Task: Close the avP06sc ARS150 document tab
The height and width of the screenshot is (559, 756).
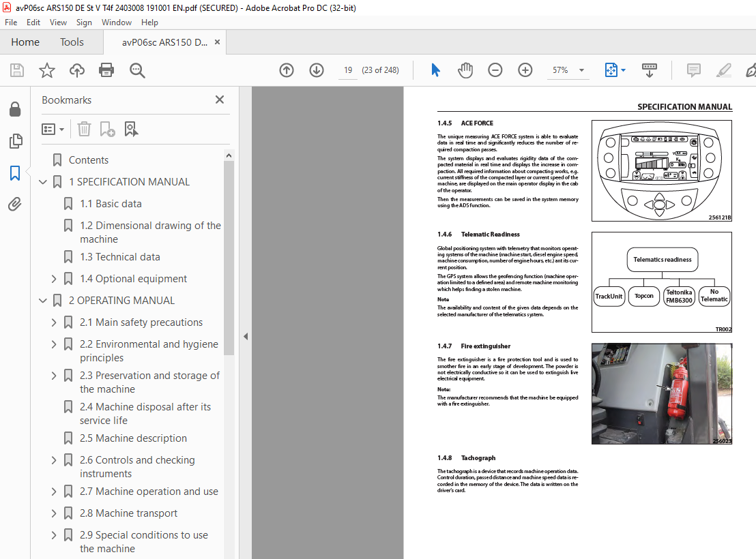Action: pyautogui.click(x=218, y=42)
